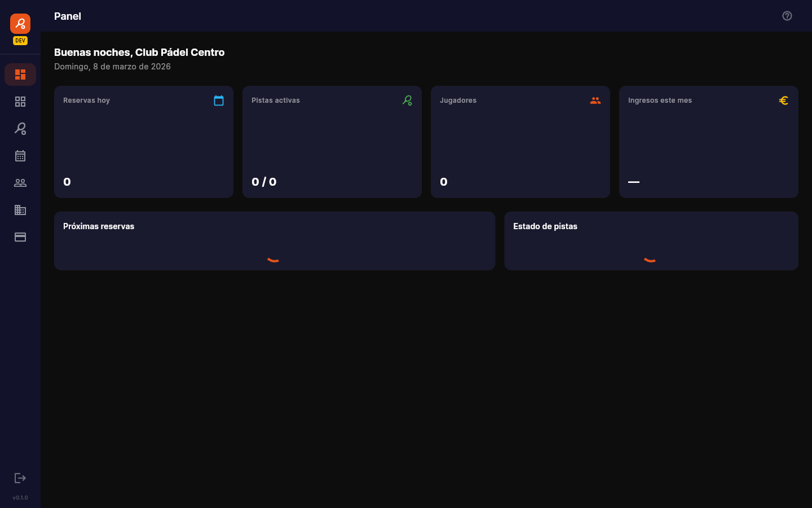Open the help question mark icon
This screenshot has width=812, height=508.
tap(787, 16)
